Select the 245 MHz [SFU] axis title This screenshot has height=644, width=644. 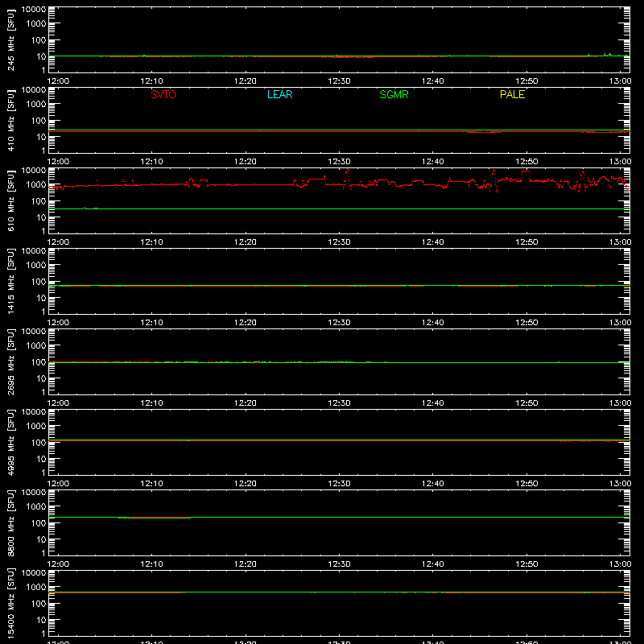click(10, 39)
